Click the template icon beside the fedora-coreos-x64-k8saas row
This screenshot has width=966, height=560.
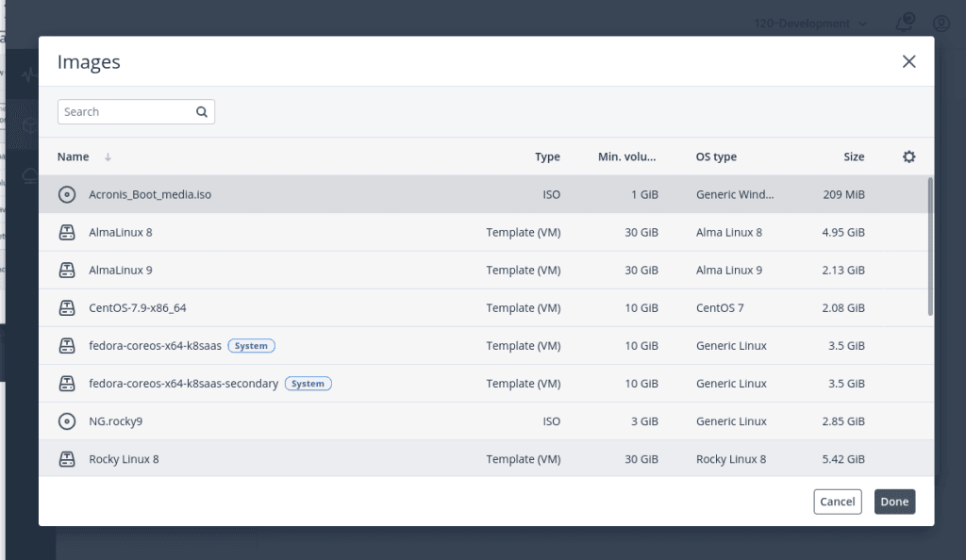click(67, 346)
